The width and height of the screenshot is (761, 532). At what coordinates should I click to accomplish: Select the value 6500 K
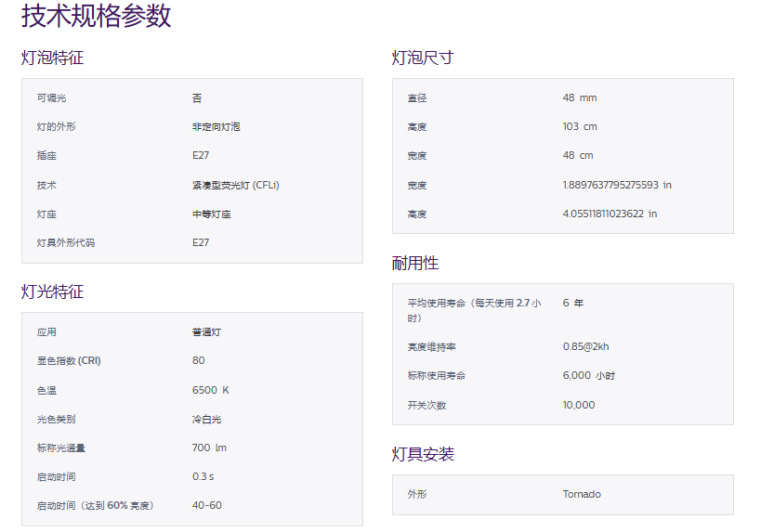[x=211, y=390]
